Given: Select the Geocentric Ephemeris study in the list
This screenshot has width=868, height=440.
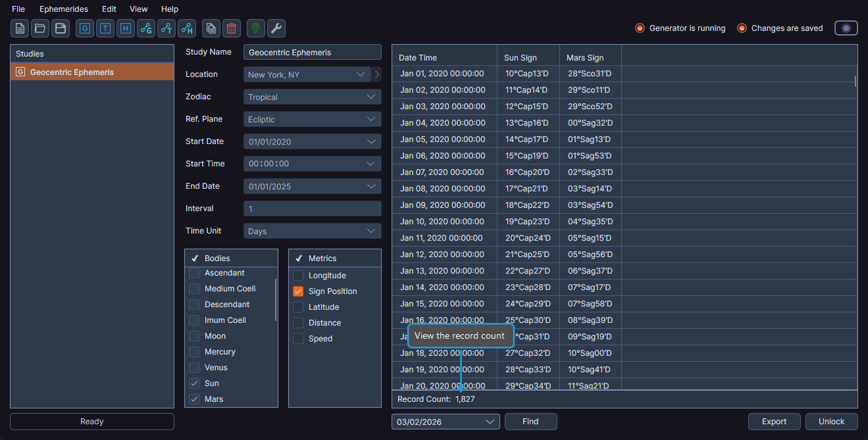Looking at the screenshot, I should (91, 70).
